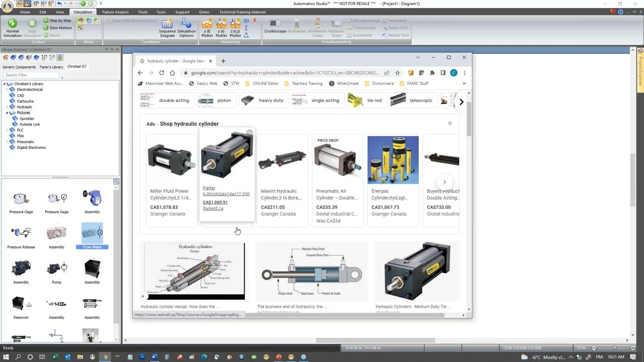The width and height of the screenshot is (644, 362).
Task: Bookmark this page with the star icon
Action: tap(397, 73)
